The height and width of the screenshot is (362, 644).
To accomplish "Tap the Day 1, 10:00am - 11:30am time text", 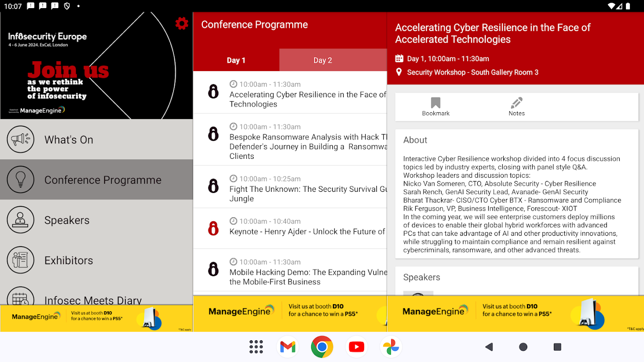I will pos(448,59).
